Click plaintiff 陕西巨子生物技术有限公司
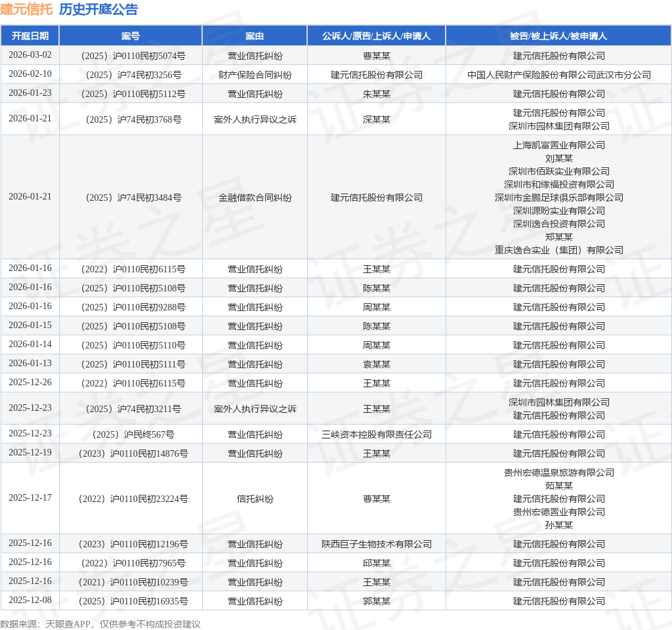The width and height of the screenshot is (672, 630). [x=377, y=544]
